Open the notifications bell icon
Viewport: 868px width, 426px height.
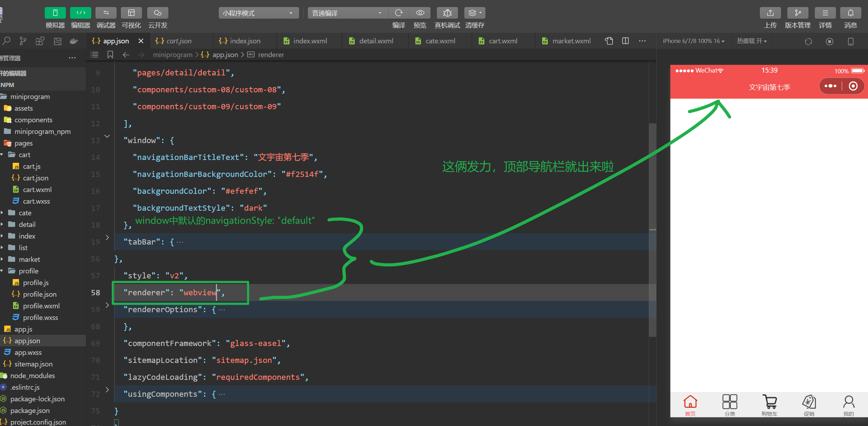pyautogui.click(x=850, y=13)
